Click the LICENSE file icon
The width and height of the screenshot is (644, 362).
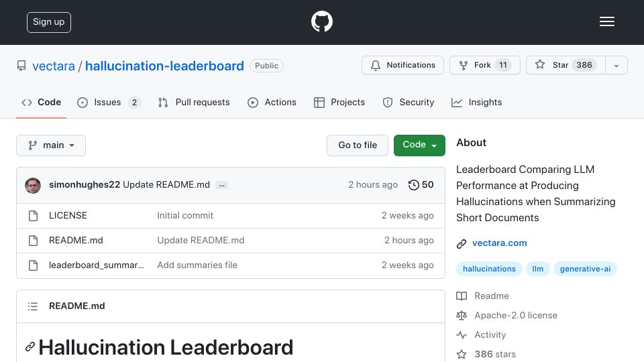click(34, 216)
